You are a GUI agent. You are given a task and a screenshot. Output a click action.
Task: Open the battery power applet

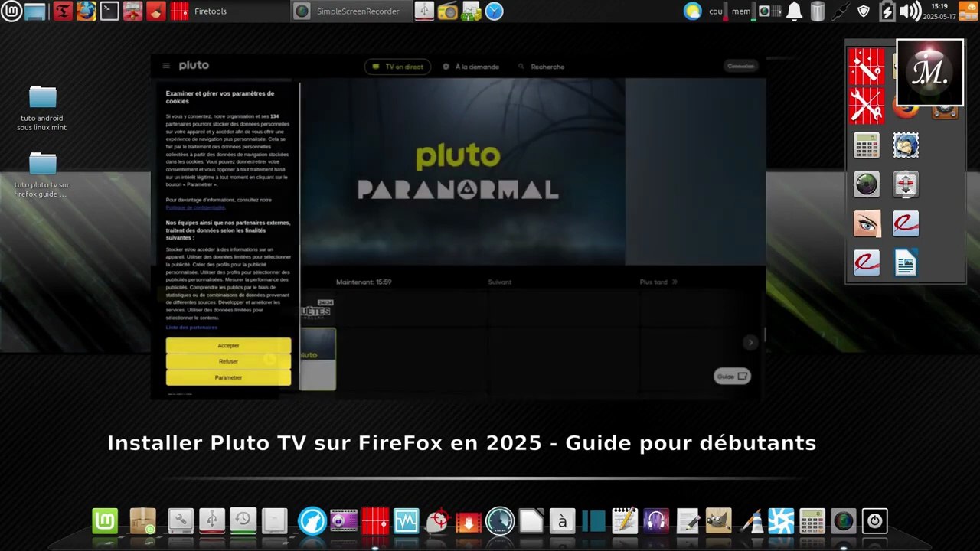tap(887, 11)
